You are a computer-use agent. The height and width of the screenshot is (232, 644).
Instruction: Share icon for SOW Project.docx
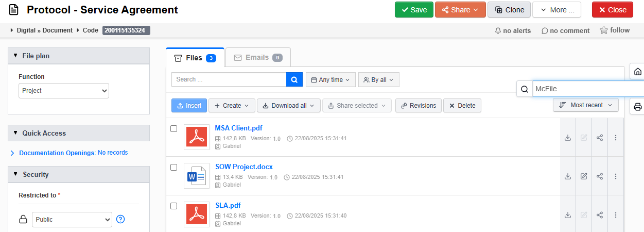click(x=600, y=176)
